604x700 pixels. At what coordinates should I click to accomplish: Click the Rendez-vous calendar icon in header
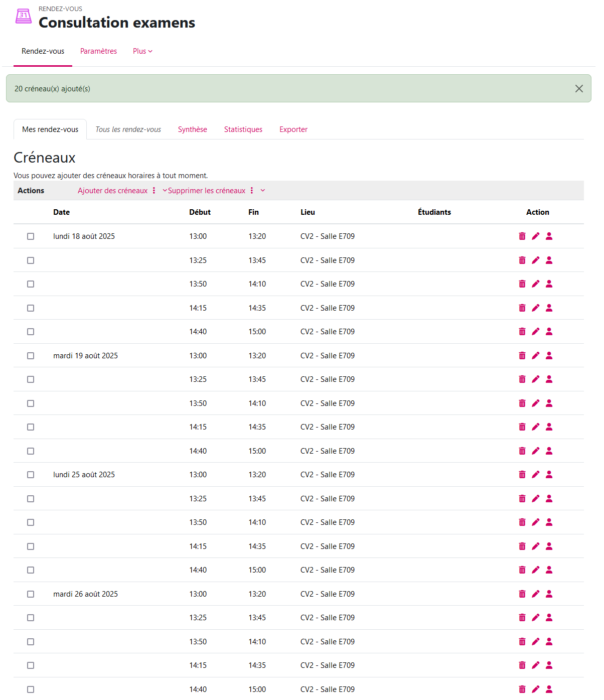click(24, 17)
